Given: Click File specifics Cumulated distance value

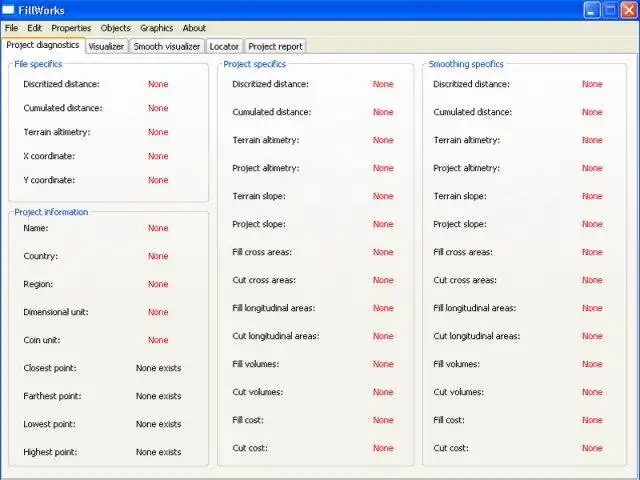Looking at the screenshot, I should [158, 108].
